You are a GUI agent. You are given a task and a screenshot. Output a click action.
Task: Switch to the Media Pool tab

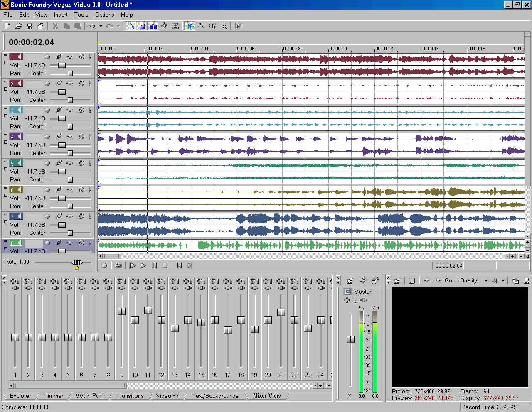coord(89,396)
